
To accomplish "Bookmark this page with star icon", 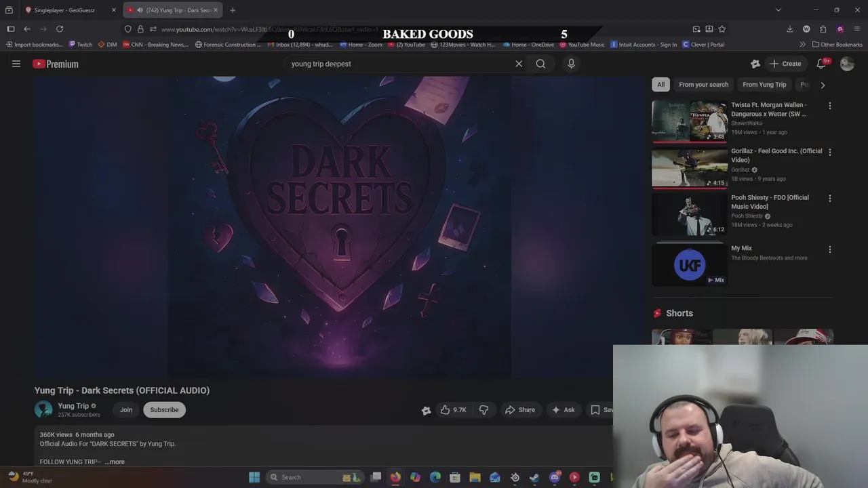I will tap(722, 29).
